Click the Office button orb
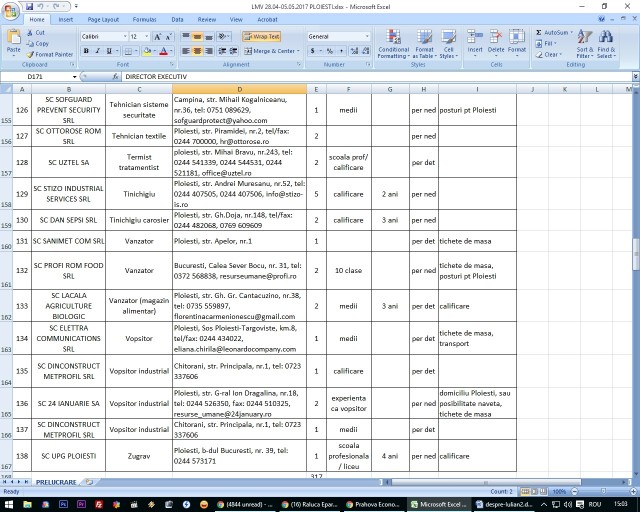This screenshot has height=512, width=640. point(10,11)
